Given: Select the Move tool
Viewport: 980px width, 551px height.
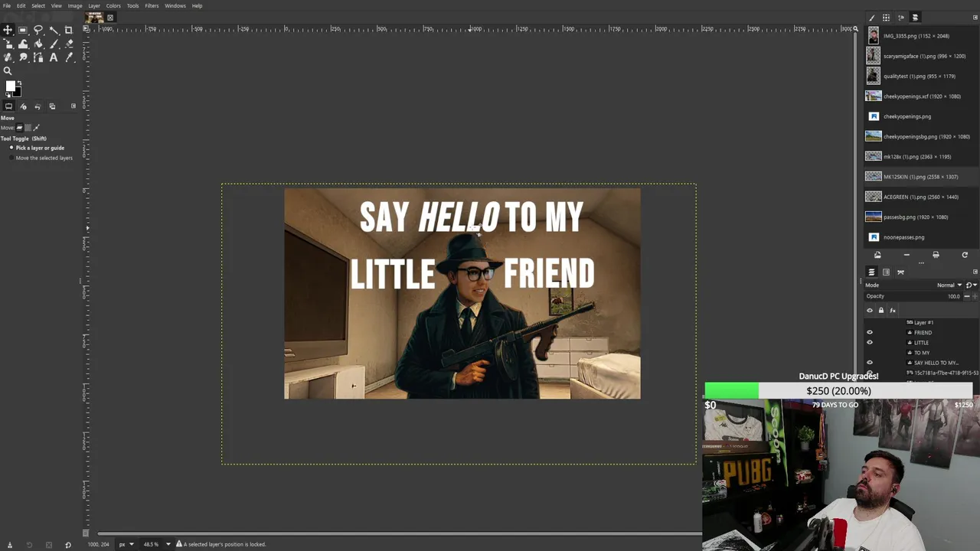Looking at the screenshot, I should (8, 30).
